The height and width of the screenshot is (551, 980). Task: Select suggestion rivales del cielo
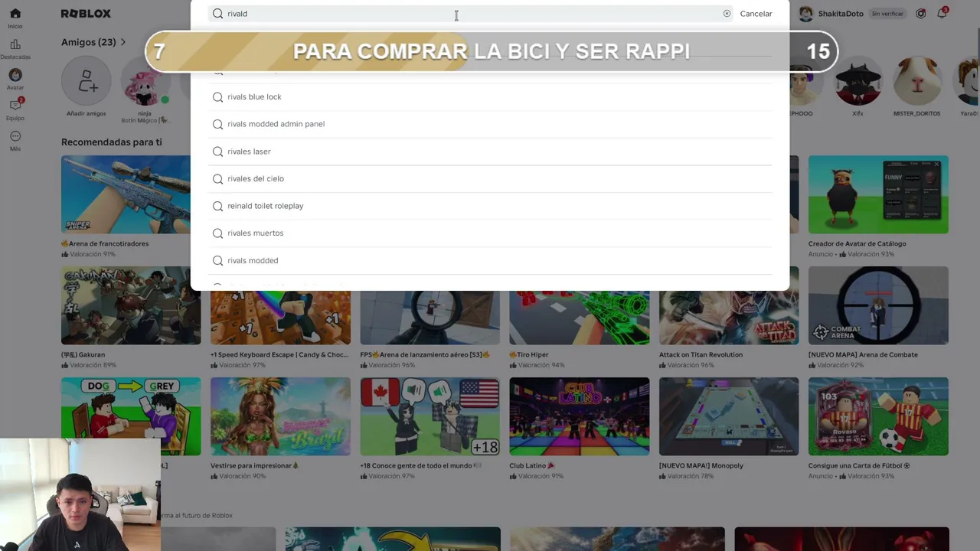pos(490,178)
